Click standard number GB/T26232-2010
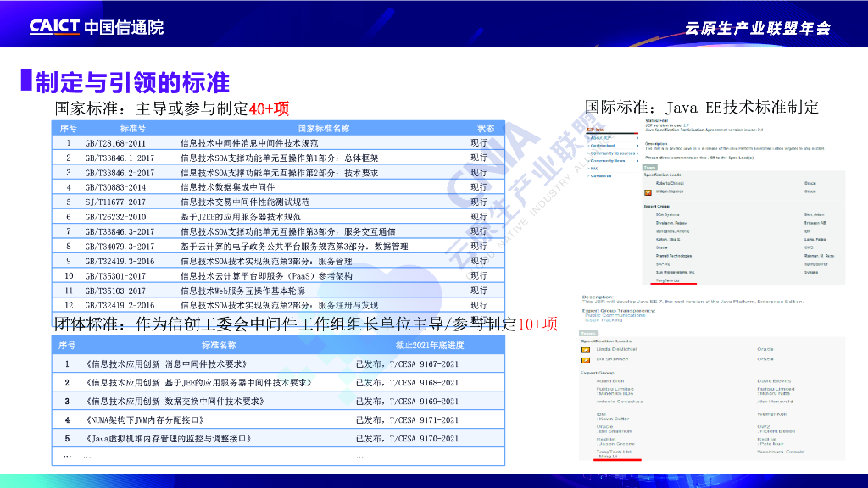The width and height of the screenshot is (868, 488). click(x=115, y=217)
